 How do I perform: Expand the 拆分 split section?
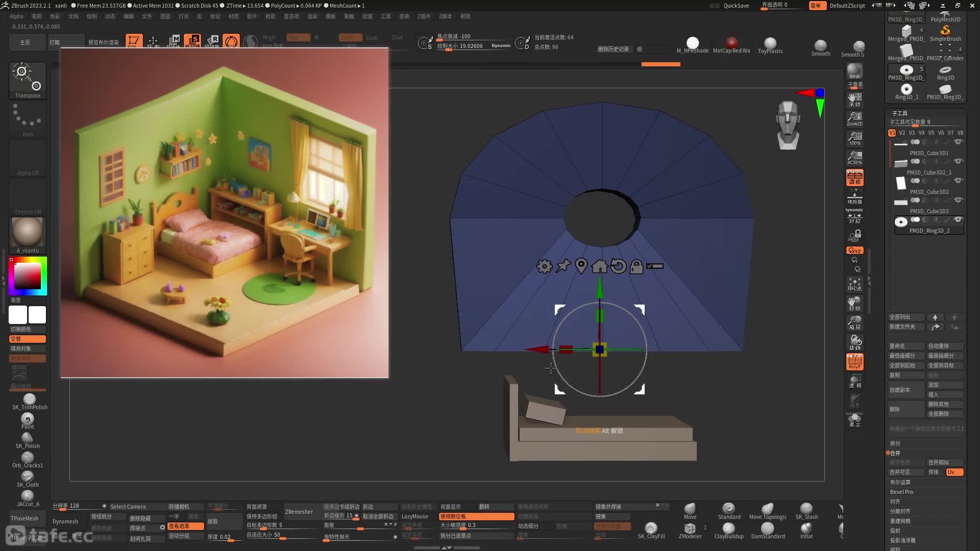[895, 443]
